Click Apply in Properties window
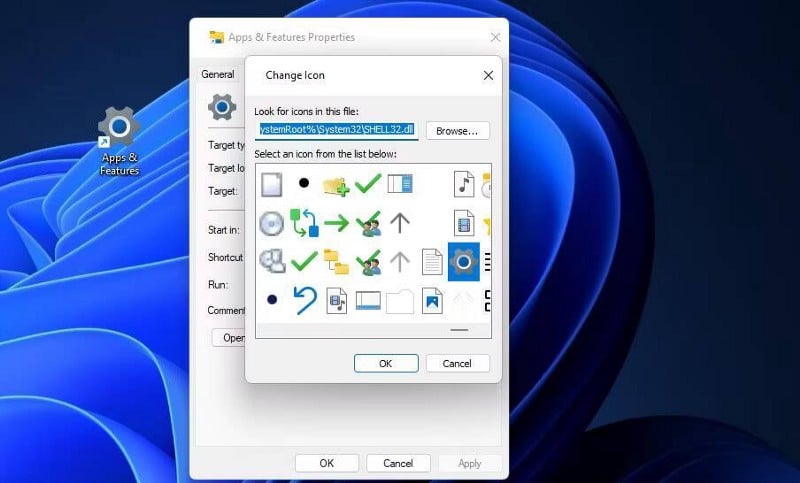This screenshot has width=800, height=483. [469, 463]
